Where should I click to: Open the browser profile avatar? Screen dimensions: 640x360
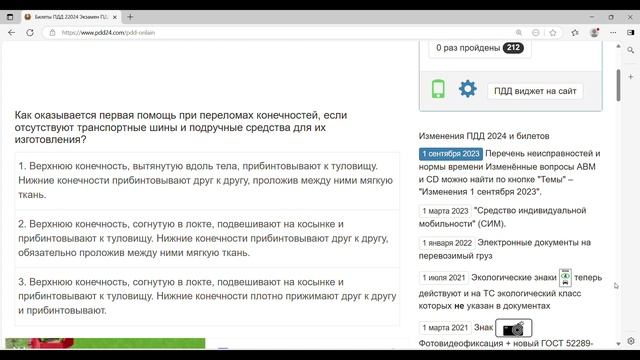(595, 33)
